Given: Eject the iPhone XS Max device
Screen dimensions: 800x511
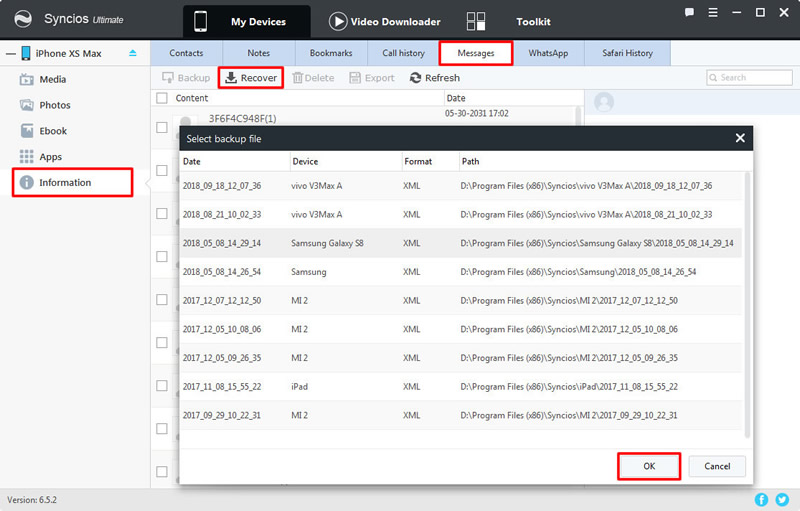Looking at the screenshot, I should [133, 53].
